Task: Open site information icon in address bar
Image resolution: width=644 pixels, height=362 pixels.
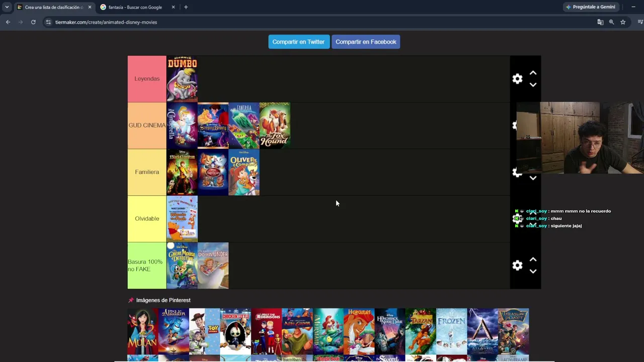Action: pos(48,22)
